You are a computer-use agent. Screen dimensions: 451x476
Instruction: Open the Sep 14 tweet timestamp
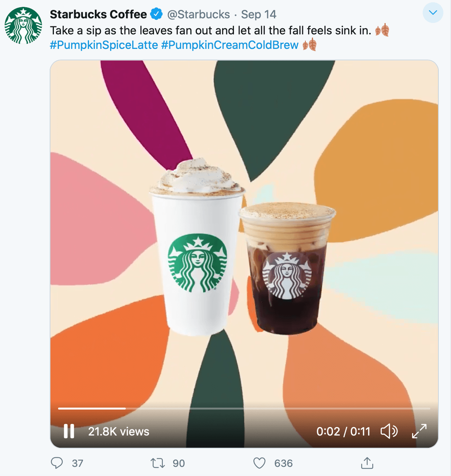coord(259,15)
